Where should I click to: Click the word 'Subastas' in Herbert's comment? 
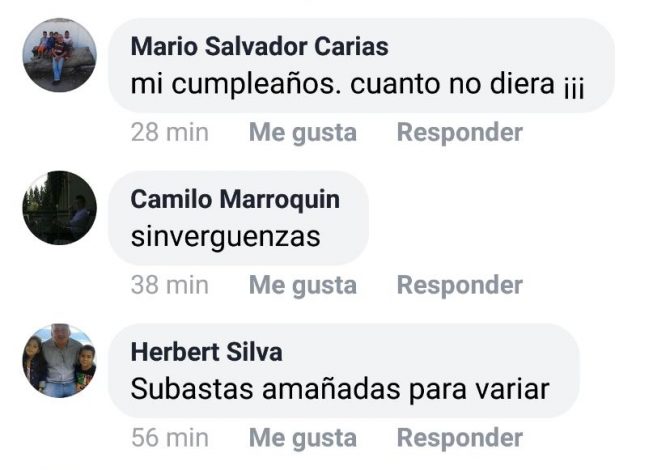(192, 389)
